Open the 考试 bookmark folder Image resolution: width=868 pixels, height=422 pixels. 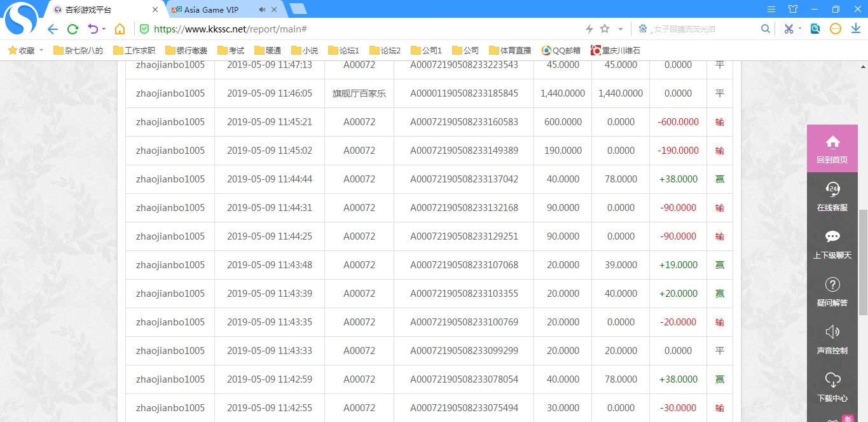point(231,50)
